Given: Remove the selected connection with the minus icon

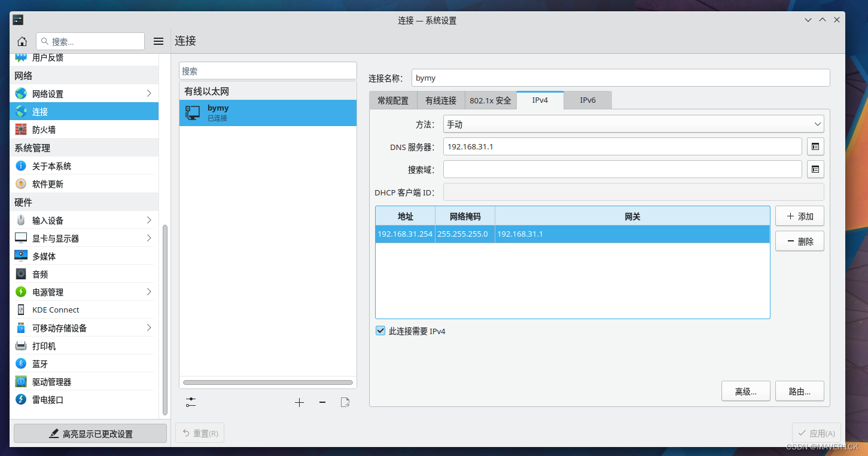Looking at the screenshot, I should [322, 402].
